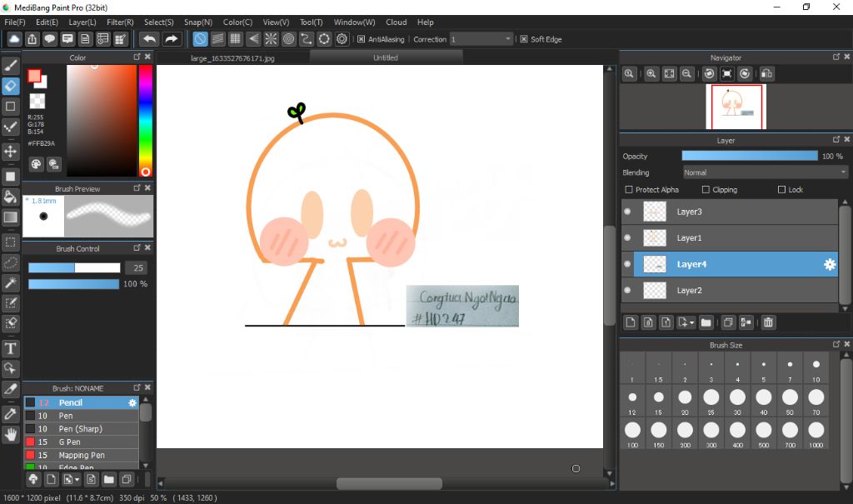This screenshot has height=504, width=853.
Task: Click the Navigator preview thumbnail
Action: point(736,107)
